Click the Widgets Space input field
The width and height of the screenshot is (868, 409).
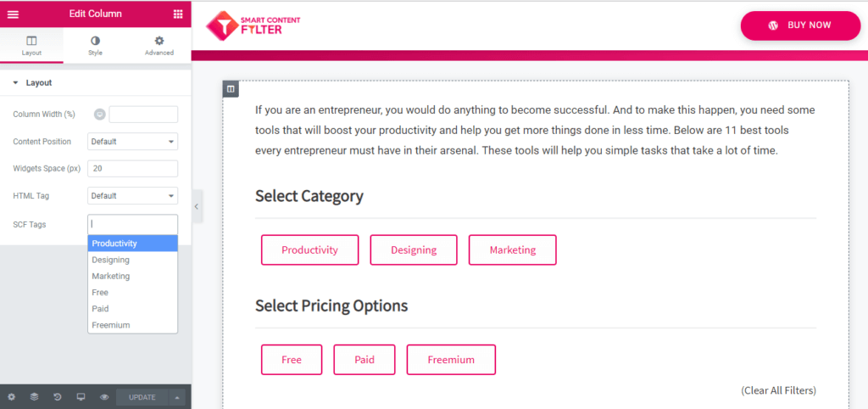133,169
